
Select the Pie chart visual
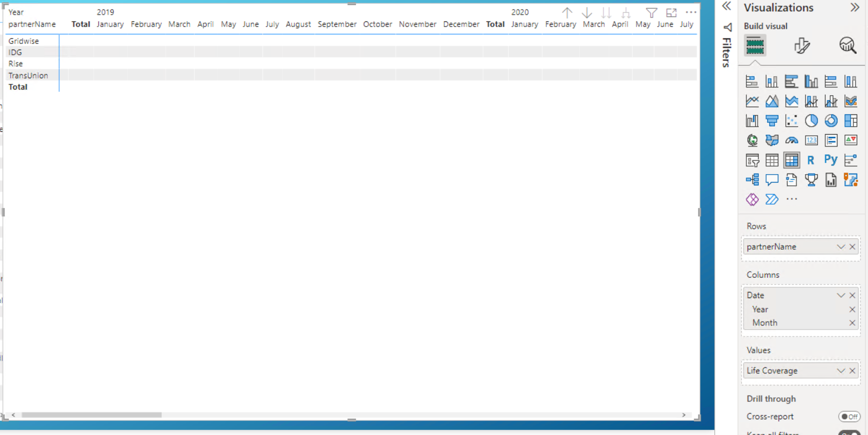tap(811, 121)
